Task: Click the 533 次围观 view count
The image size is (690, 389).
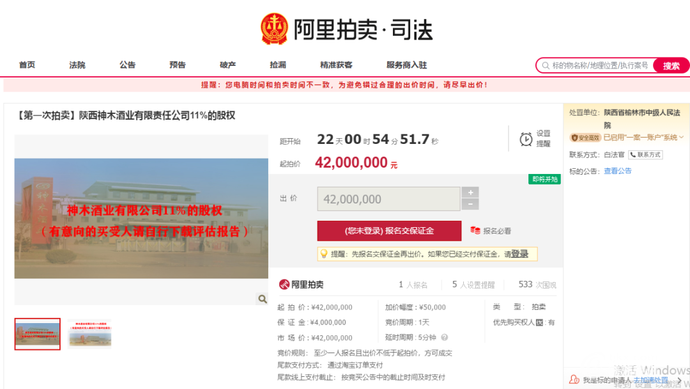Action: point(537,285)
